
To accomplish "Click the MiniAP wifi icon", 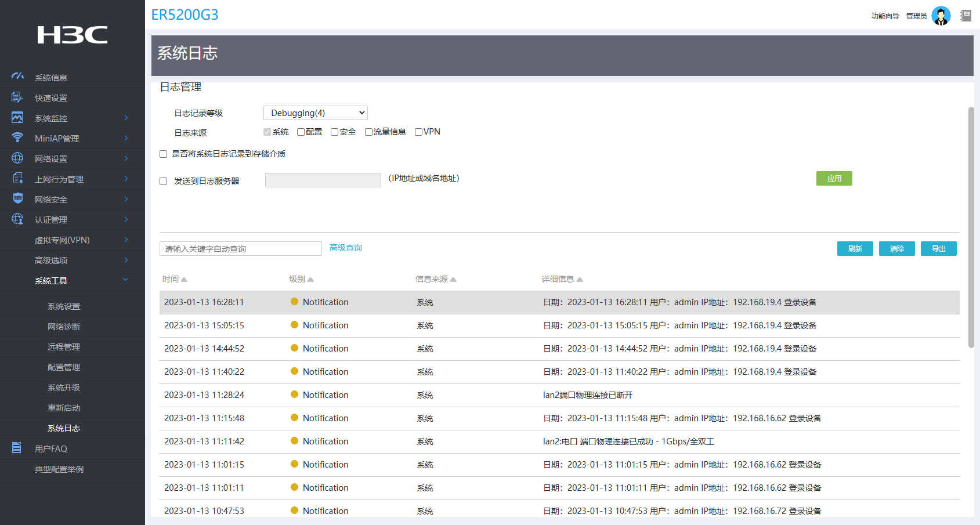I will click(x=17, y=137).
